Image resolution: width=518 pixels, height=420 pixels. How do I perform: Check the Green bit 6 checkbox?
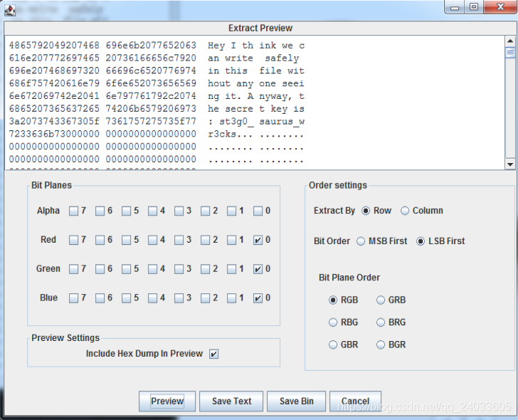100,269
